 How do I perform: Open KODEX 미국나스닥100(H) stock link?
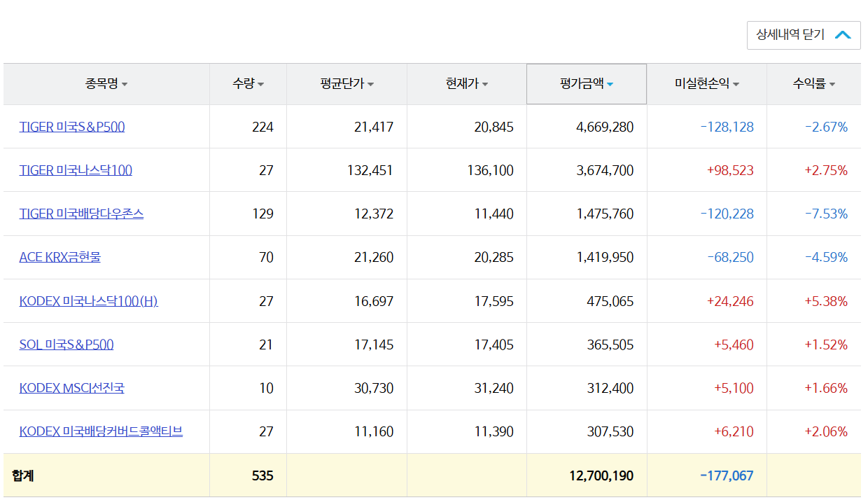[88, 301]
